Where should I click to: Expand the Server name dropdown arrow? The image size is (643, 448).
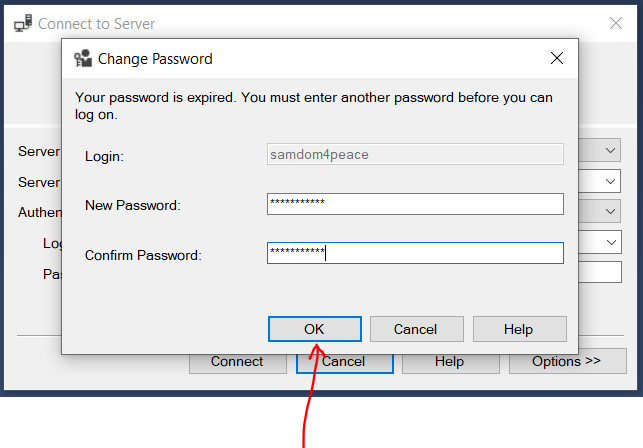coord(612,182)
